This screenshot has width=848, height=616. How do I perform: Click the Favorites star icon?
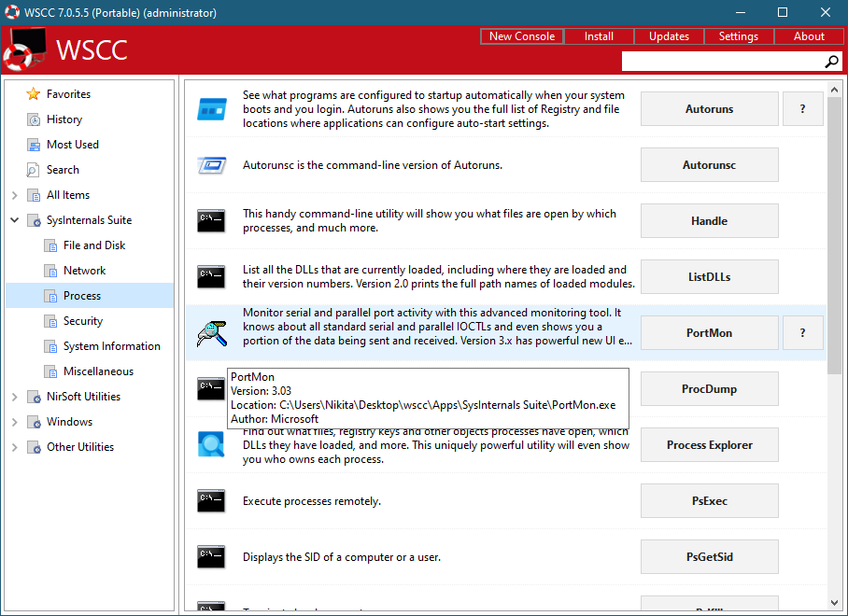pos(34,94)
